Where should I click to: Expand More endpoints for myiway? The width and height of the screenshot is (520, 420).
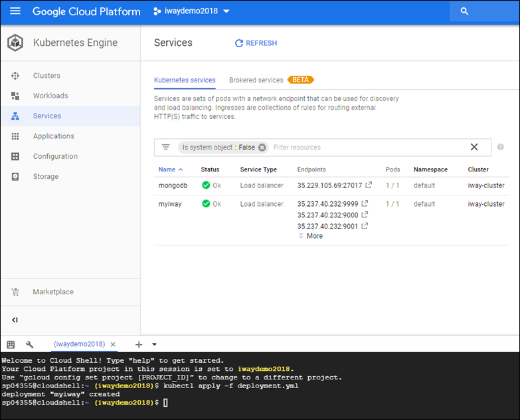click(311, 236)
